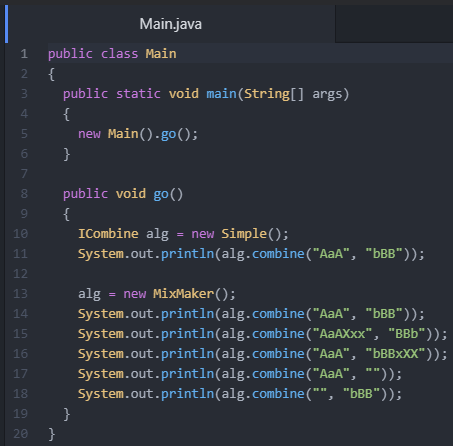Click line number 5 in gutter
Viewport: 453px width, 446px height.
(x=24, y=134)
